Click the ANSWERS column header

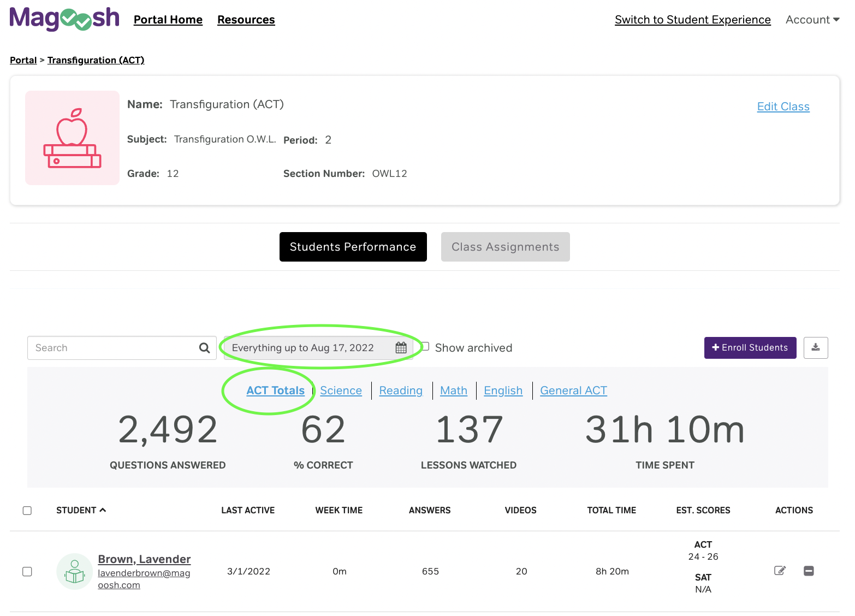430,510
